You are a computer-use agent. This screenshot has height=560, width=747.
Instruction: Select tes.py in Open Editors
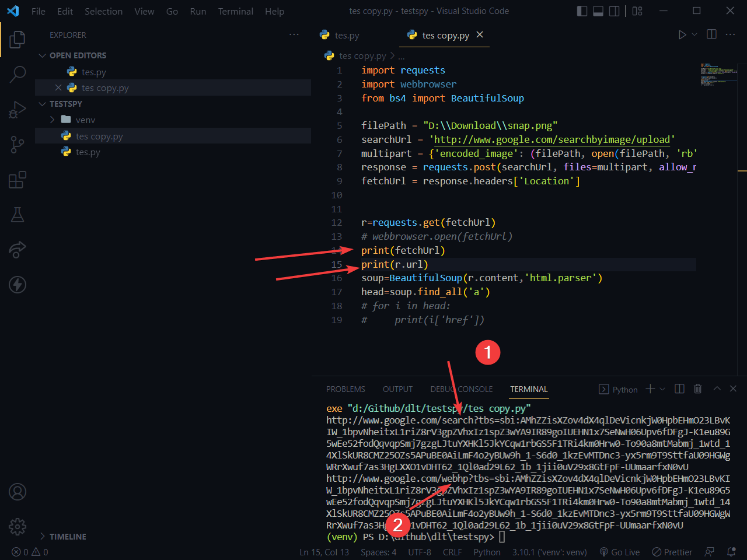94,72
